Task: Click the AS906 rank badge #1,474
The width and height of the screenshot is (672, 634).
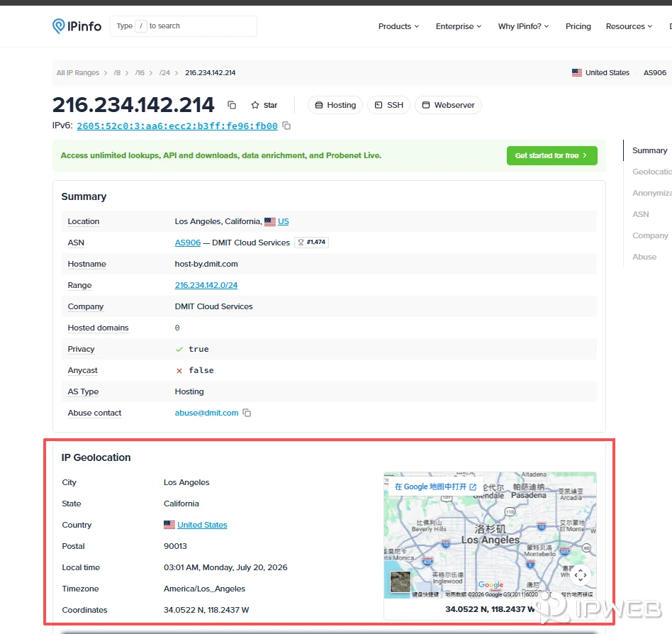Action: coord(312,243)
